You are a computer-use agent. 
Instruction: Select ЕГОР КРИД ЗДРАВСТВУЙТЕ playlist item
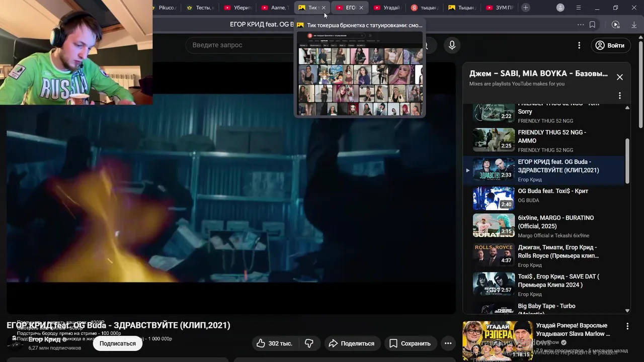(x=543, y=170)
